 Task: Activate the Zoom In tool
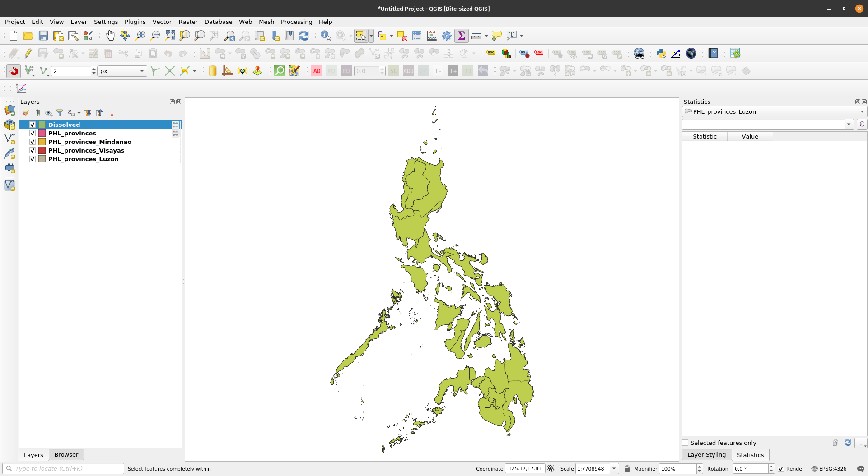140,36
